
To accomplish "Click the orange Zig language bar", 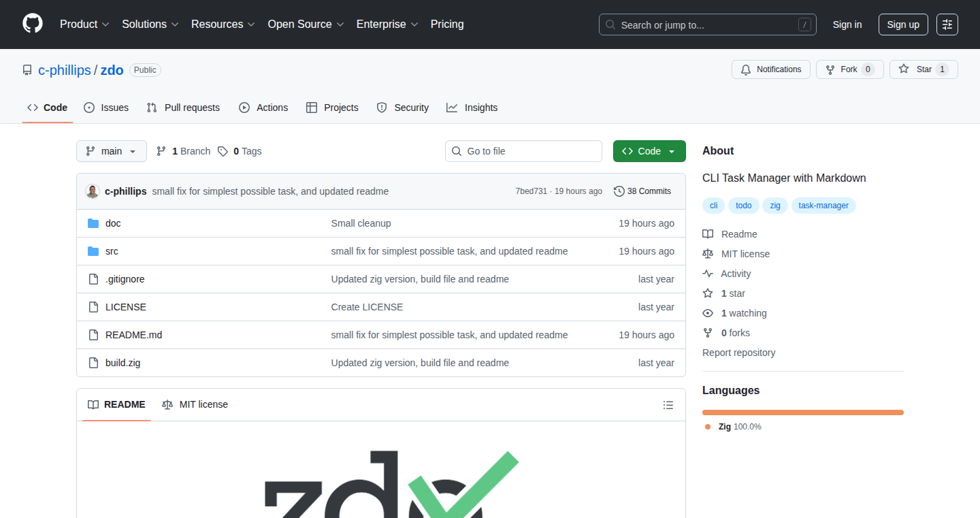I will tap(803, 412).
